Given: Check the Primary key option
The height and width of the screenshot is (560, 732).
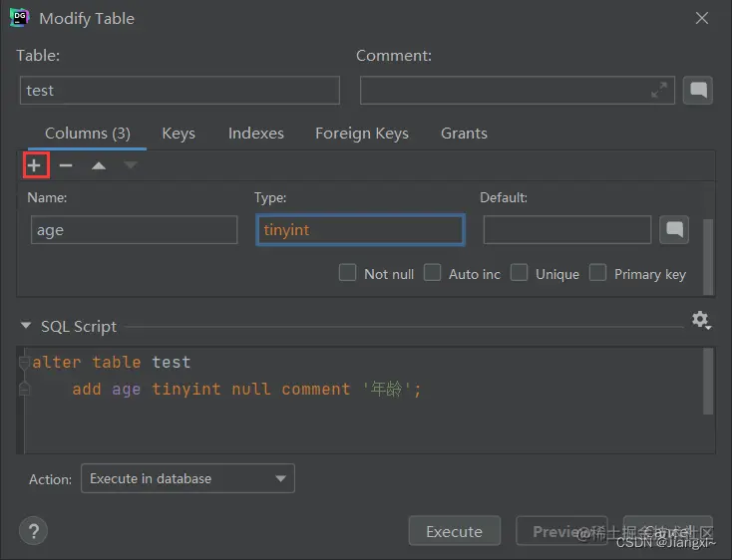Looking at the screenshot, I should click(x=597, y=273).
